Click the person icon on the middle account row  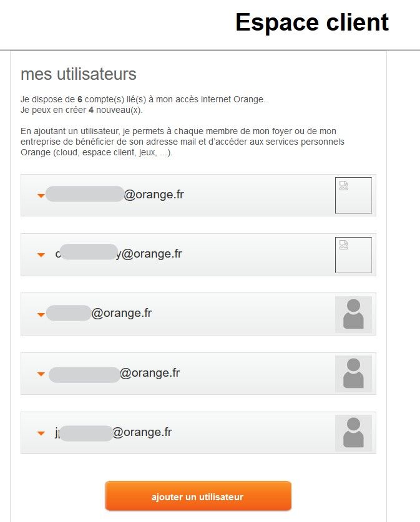[x=353, y=314]
